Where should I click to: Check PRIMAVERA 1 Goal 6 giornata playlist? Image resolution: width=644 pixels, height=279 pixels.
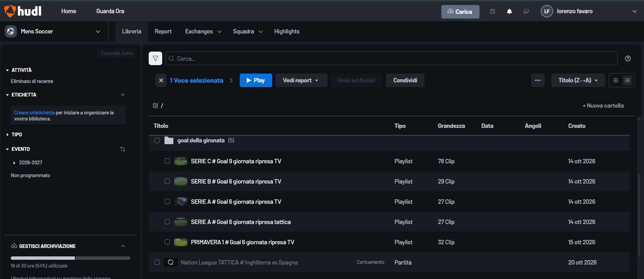pos(167,242)
